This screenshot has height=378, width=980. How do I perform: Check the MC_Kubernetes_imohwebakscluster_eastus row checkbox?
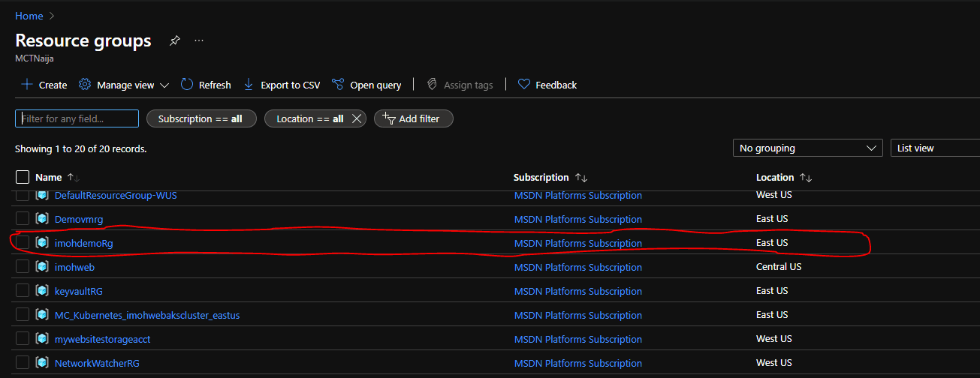tap(23, 314)
